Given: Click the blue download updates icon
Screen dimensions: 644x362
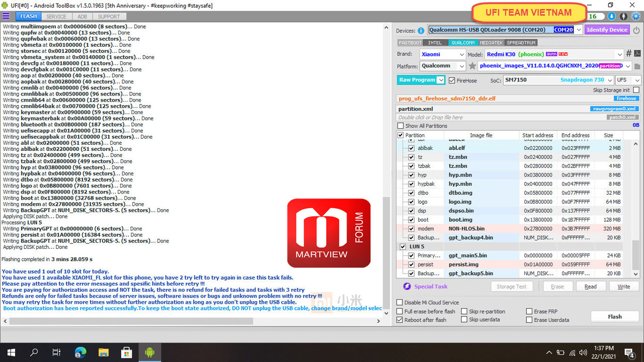Looking at the screenshot, I should pos(612,16).
